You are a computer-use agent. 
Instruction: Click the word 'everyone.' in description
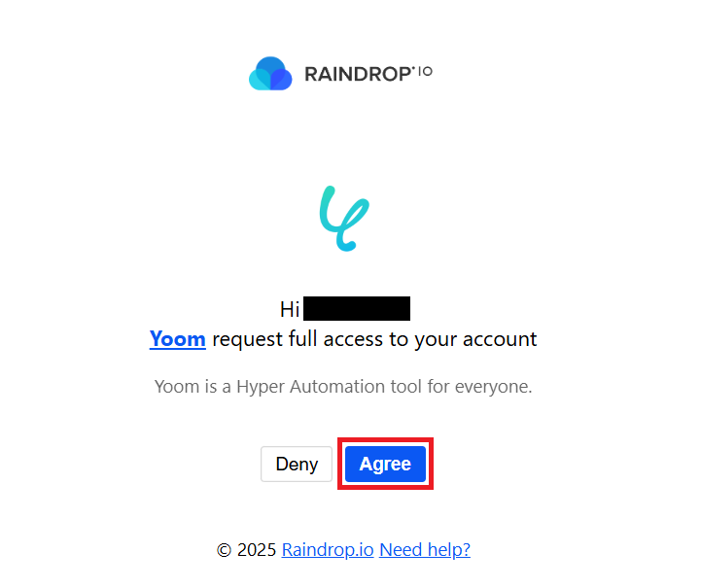pos(494,387)
